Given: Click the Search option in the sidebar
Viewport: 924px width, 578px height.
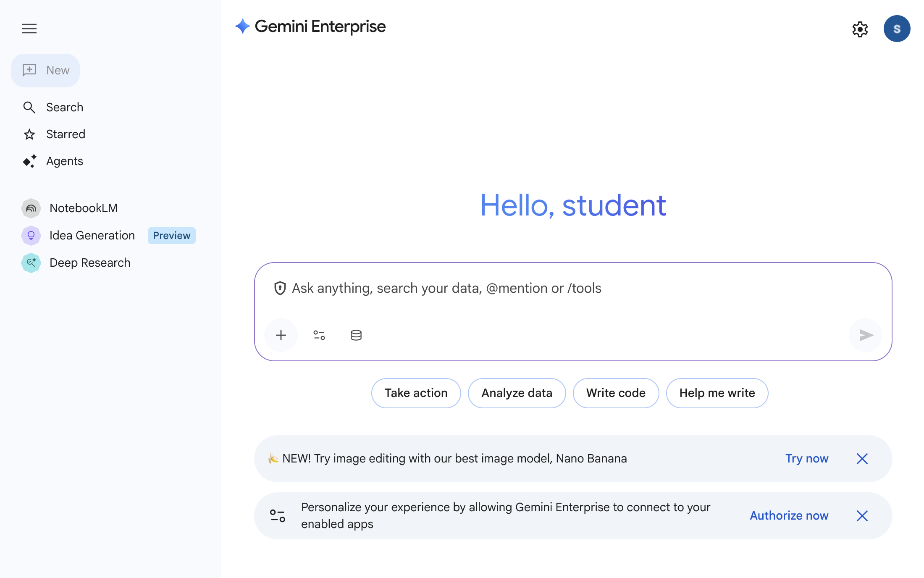Looking at the screenshot, I should (x=64, y=107).
